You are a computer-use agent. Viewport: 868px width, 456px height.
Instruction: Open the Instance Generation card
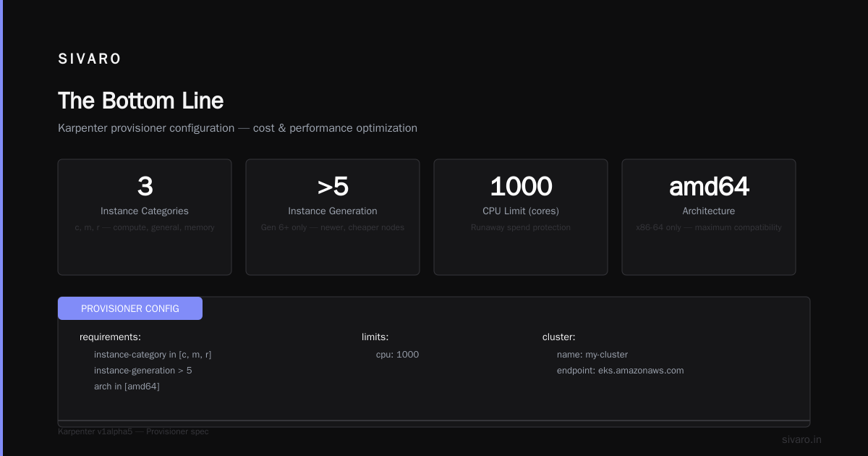click(x=333, y=217)
